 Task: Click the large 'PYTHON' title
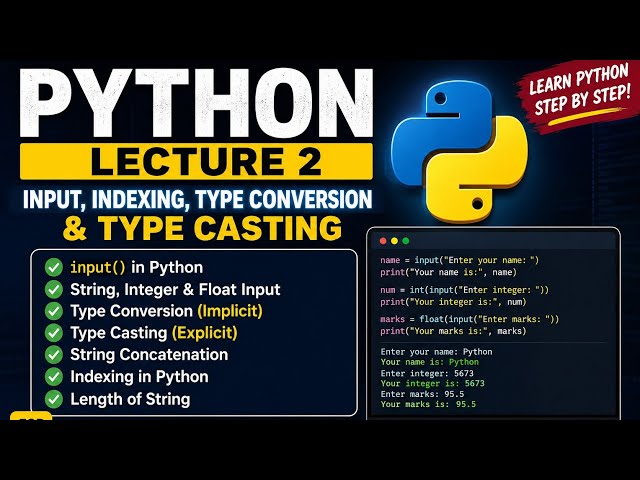[x=197, y=103]
